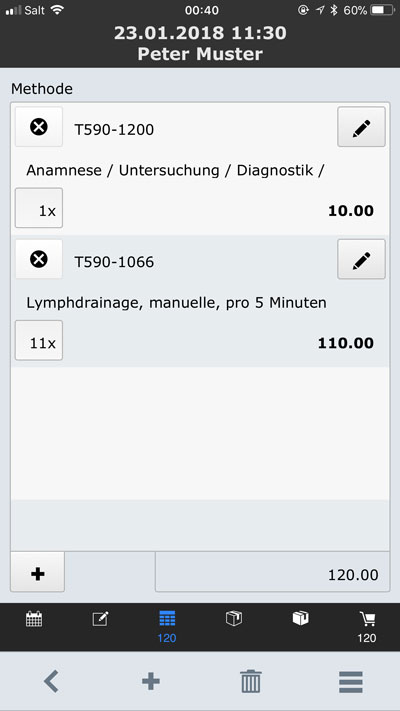
Task: Remove the T590-1200 entry
Action: tap(39, 127)
